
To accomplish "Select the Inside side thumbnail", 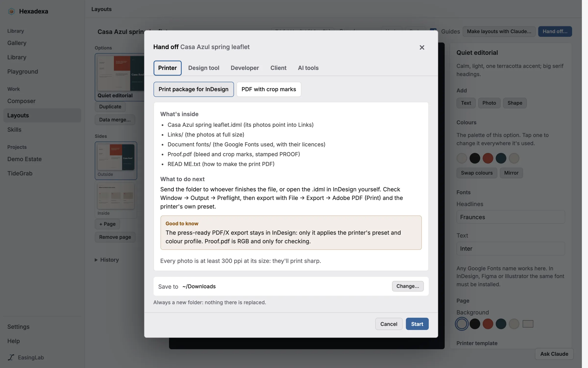I will coord(116,199).
